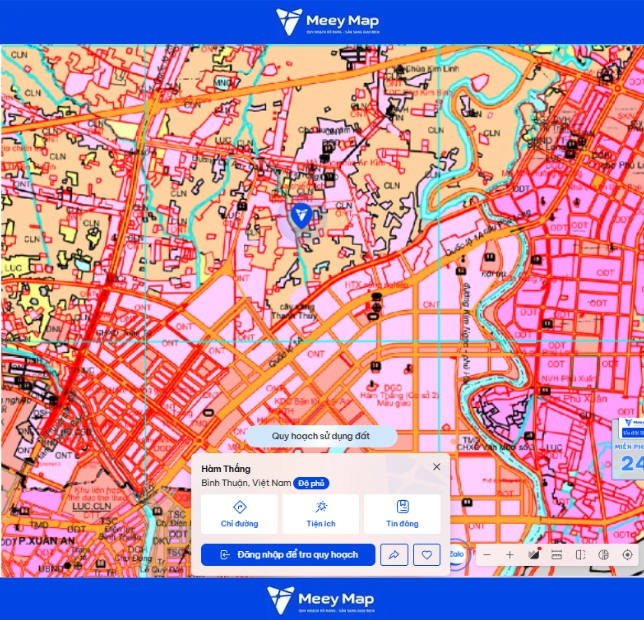Click the HTX nông nghiệp map label
This screenshot has height=620, width=644.
point(376,285)
